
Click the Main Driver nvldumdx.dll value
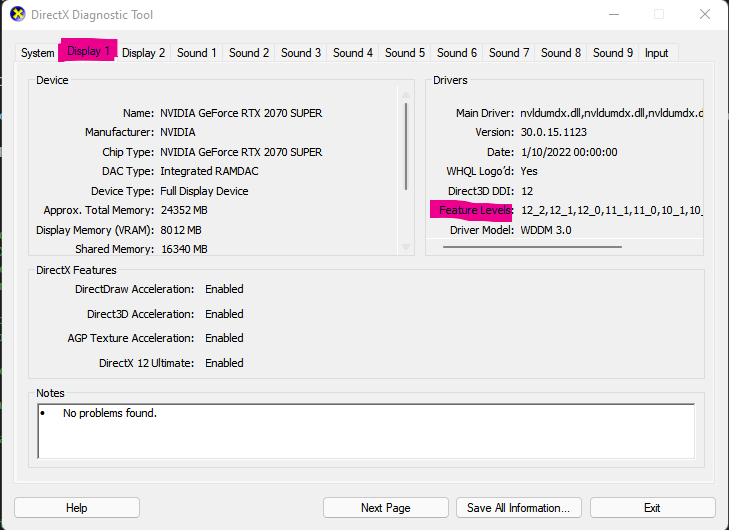(x=611, y=113)
